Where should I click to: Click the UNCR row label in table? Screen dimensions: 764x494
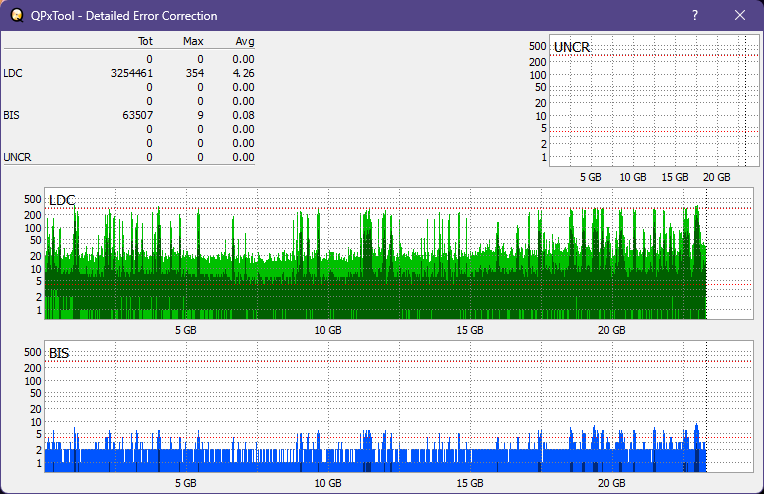point(17,157)
